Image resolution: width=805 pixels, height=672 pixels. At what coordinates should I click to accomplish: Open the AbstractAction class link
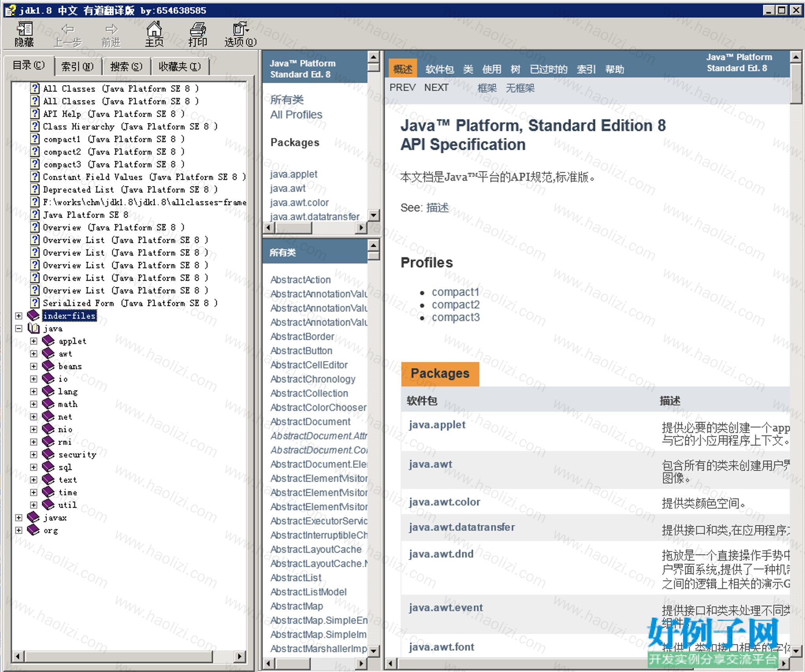300,280
